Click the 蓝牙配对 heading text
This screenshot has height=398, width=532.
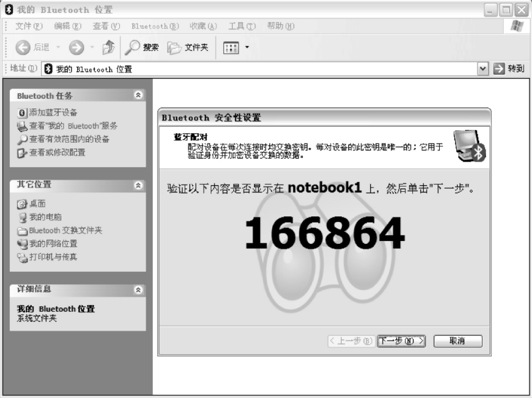pyautogui.click(x=190, y=137)
